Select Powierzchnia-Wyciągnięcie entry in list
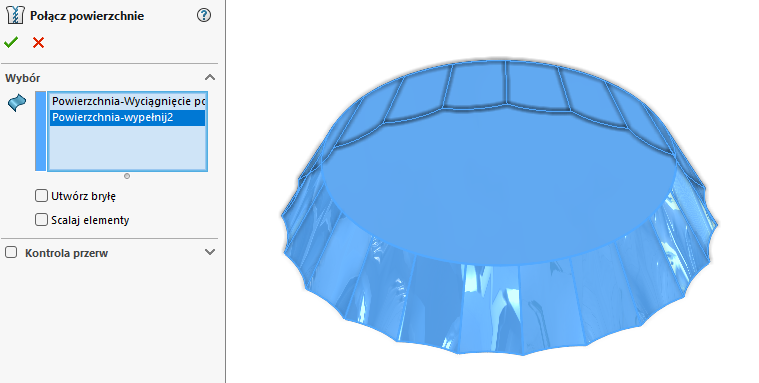 point(128,101)
